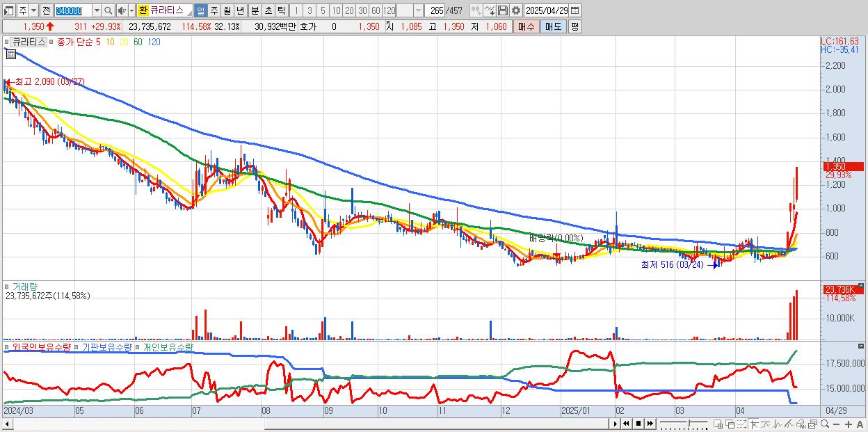The width and height of the screenshot is (868, 432).
Task: Expand the stock code 348080 dropdown arrow
Action: [97, 10]
